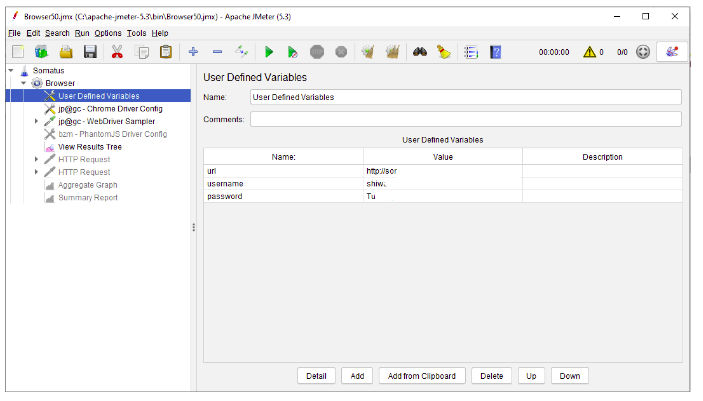Click the password name cell
The image size is (703, 401).
[283, 196]
